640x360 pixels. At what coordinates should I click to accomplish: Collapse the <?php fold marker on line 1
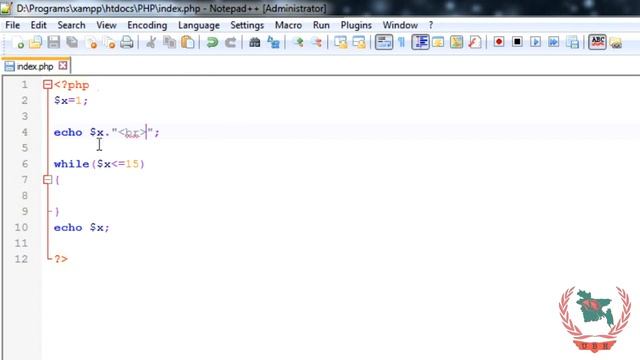[x=47, y=84]
